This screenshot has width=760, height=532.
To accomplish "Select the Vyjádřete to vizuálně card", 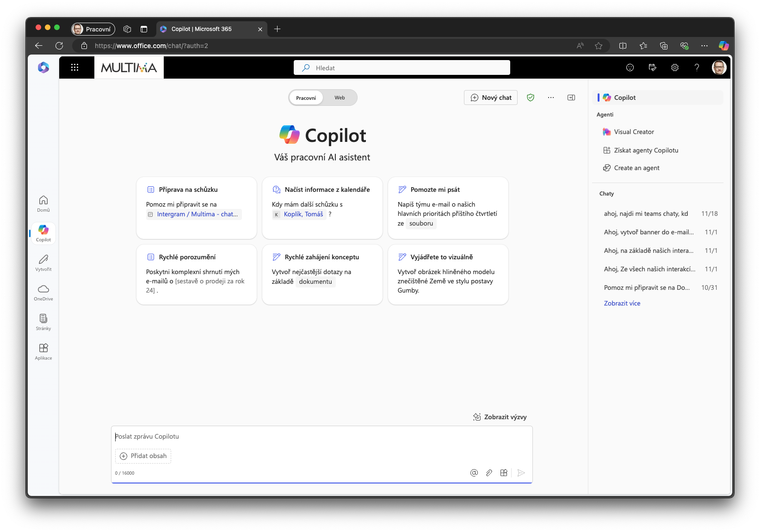I will click(448, 275).
